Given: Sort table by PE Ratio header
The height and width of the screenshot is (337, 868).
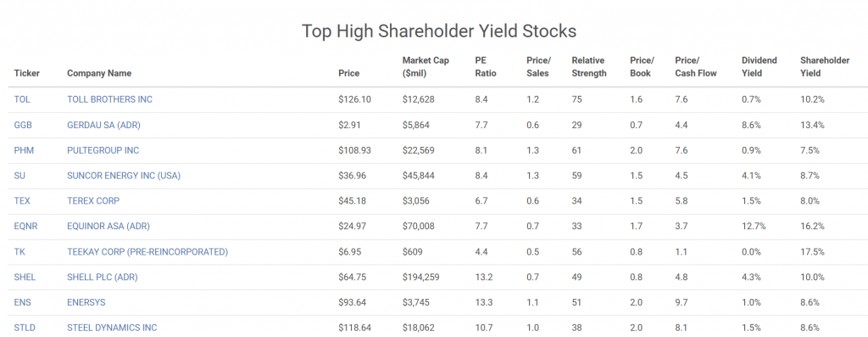Looking at the screenshot, I should tap(486, 66).
